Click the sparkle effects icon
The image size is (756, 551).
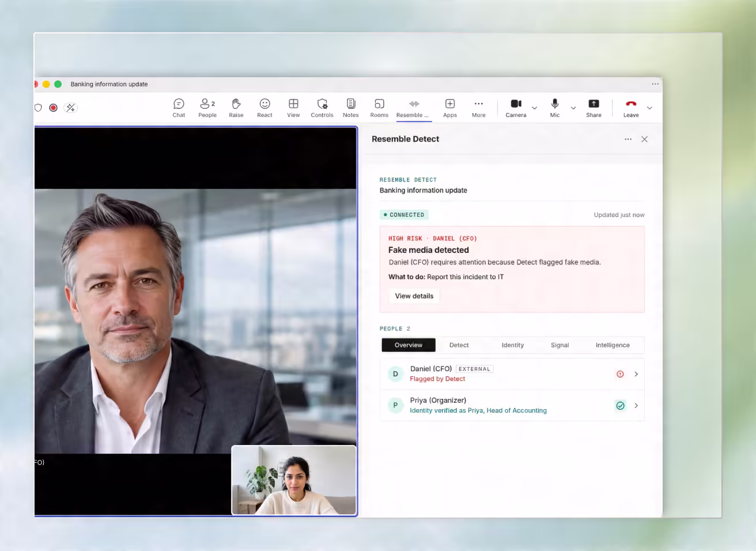[71, 108]
